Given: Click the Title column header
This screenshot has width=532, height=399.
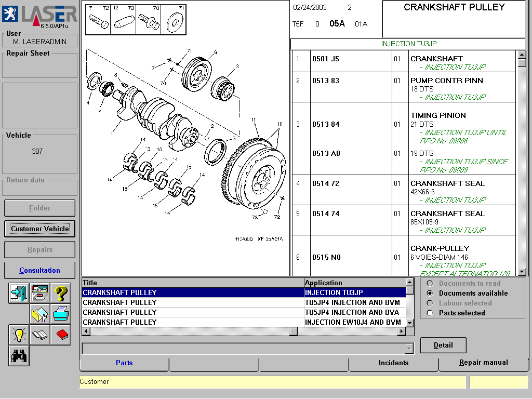Looking at the screenshot, I should [193, 283].
